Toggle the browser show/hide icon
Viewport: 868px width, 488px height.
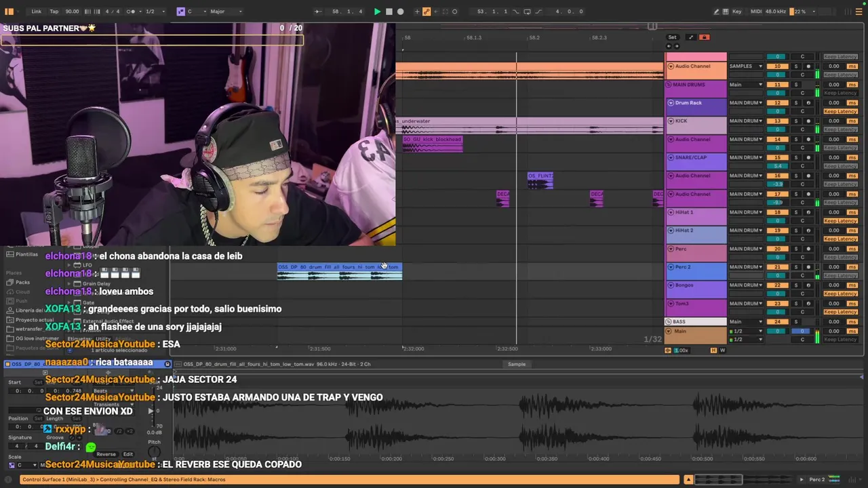[9, 12]
